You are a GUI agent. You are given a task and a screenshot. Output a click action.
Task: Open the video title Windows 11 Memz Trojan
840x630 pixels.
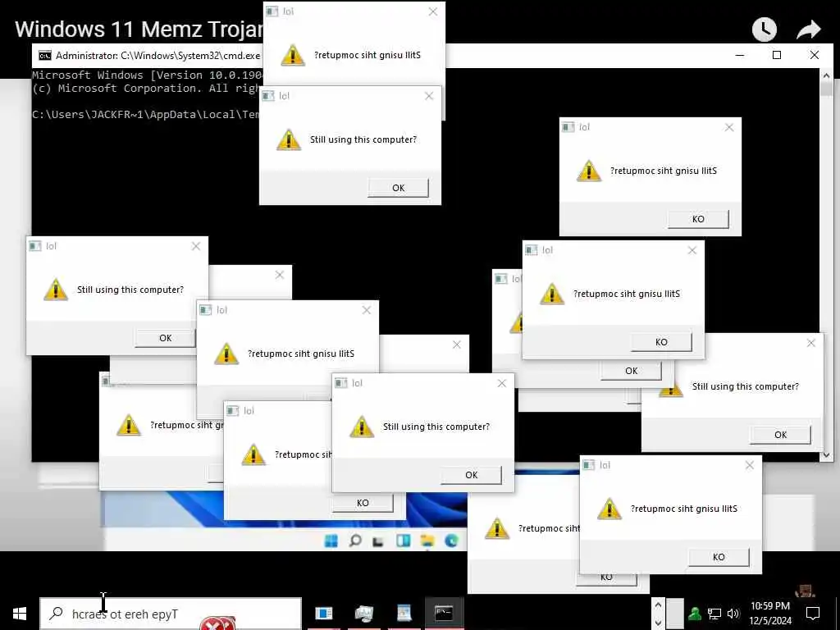click(x=139, y=29)
